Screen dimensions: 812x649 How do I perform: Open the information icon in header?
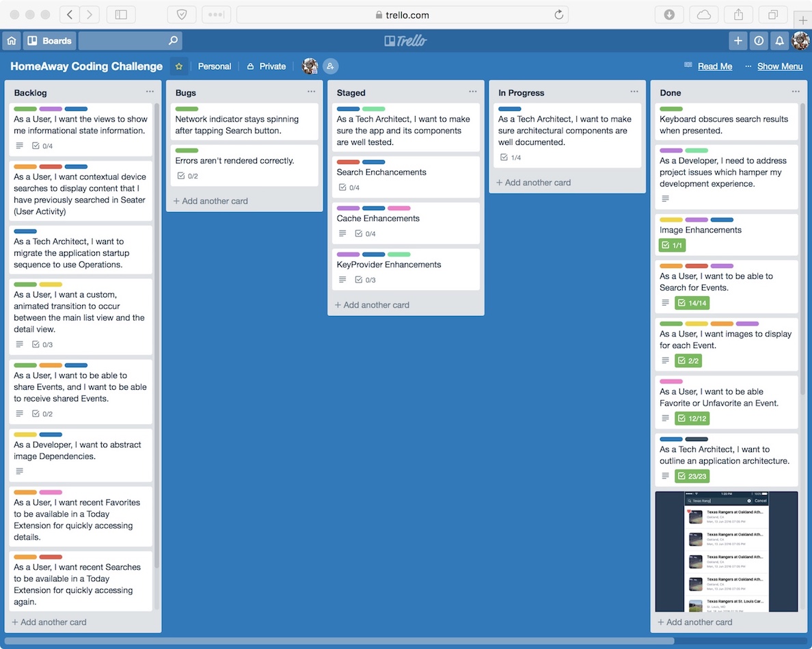(759, 40)
